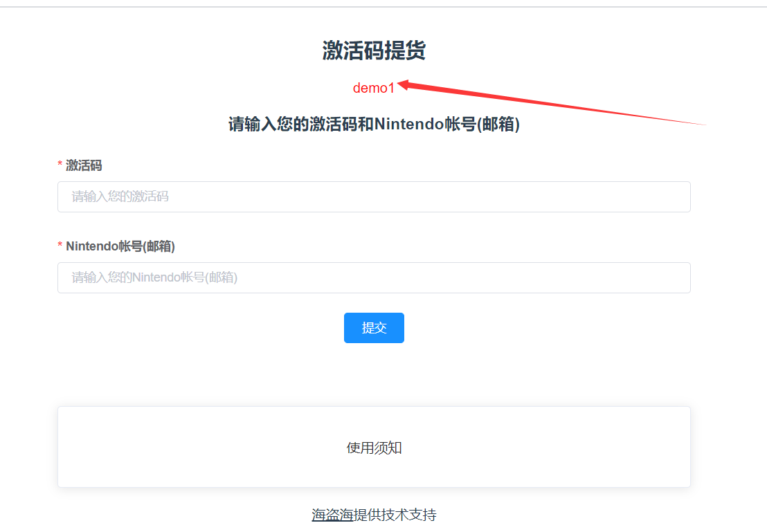Click the 提供技术支持 footer text
The image size is (767, 532).
coord(395,515)
